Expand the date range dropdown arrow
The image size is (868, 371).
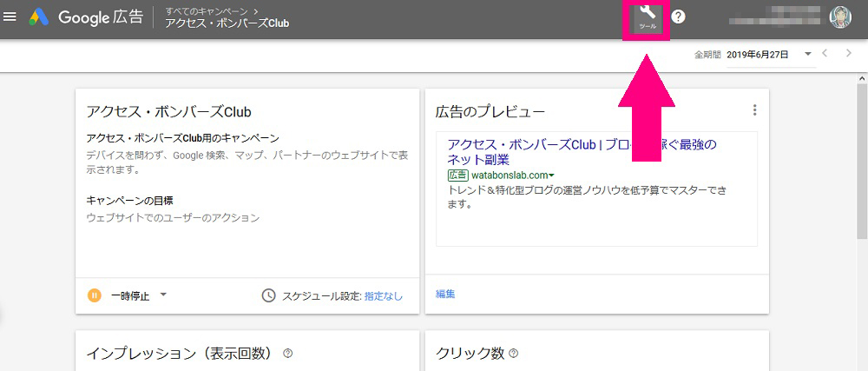pyautogui.click(x=807, y=54)
